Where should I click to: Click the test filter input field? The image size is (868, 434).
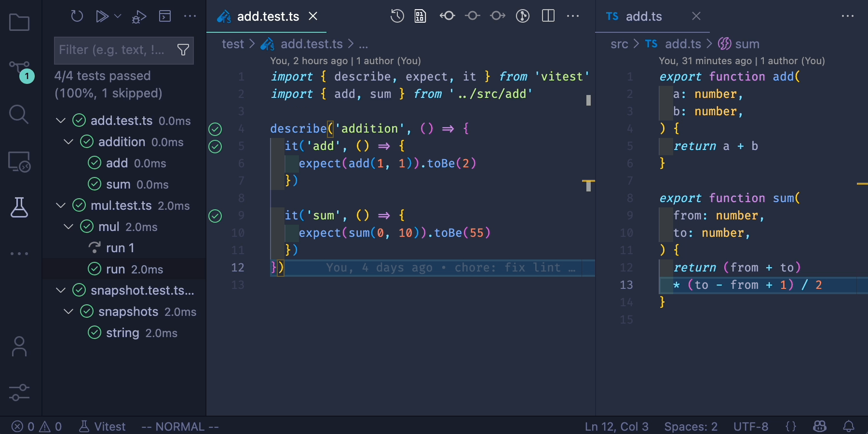click(116, 50)
